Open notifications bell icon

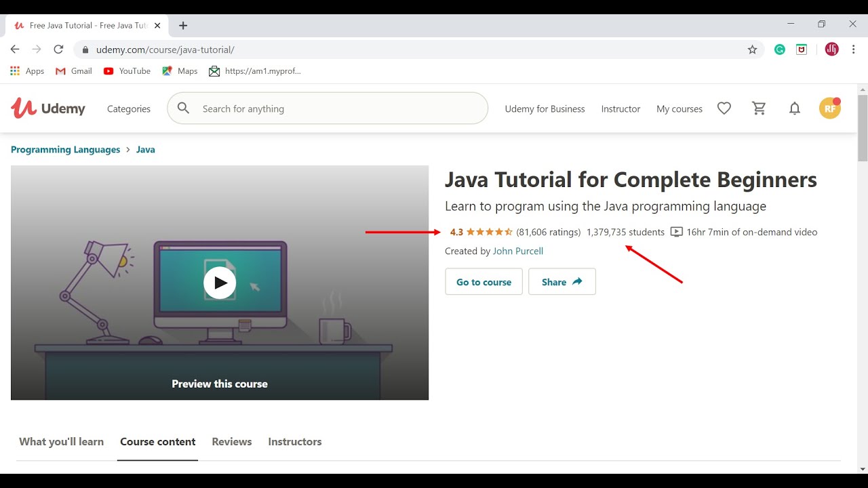point(795,108)
